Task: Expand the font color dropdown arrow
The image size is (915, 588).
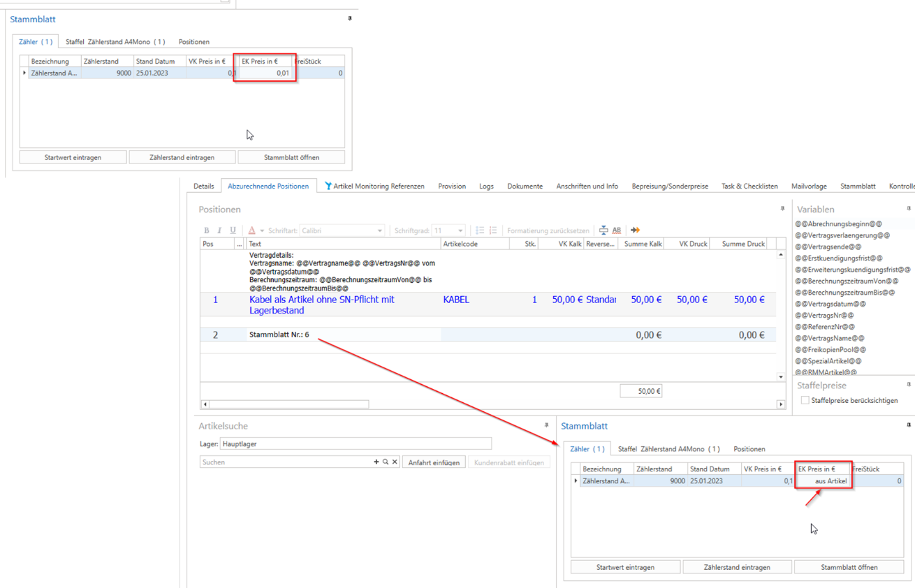Action: pyautogui.click(x=262, y=231)
